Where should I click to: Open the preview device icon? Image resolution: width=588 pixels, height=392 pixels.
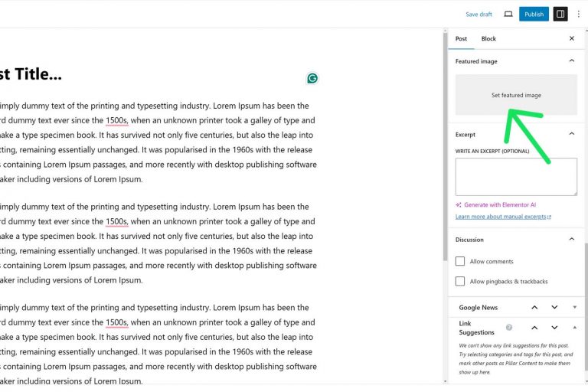pos(508,14)
